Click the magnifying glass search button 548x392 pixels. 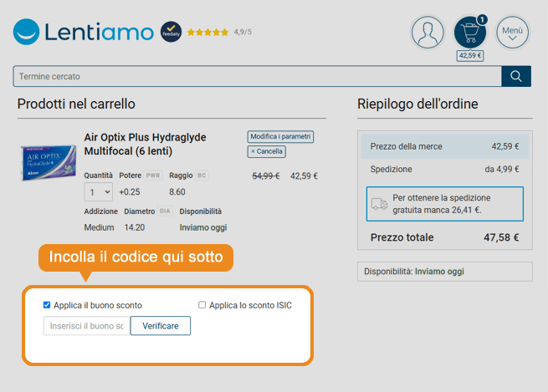pos(516,76)
